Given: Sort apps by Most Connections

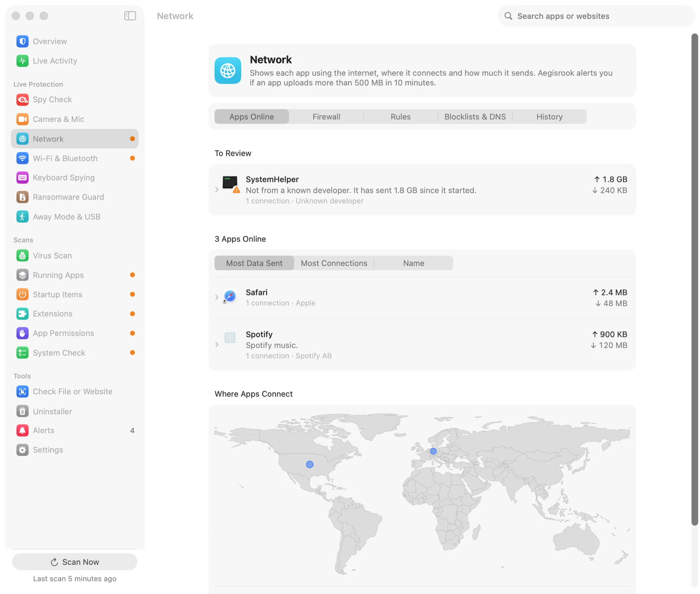Looking at the screenshot, I should point(334,263).
